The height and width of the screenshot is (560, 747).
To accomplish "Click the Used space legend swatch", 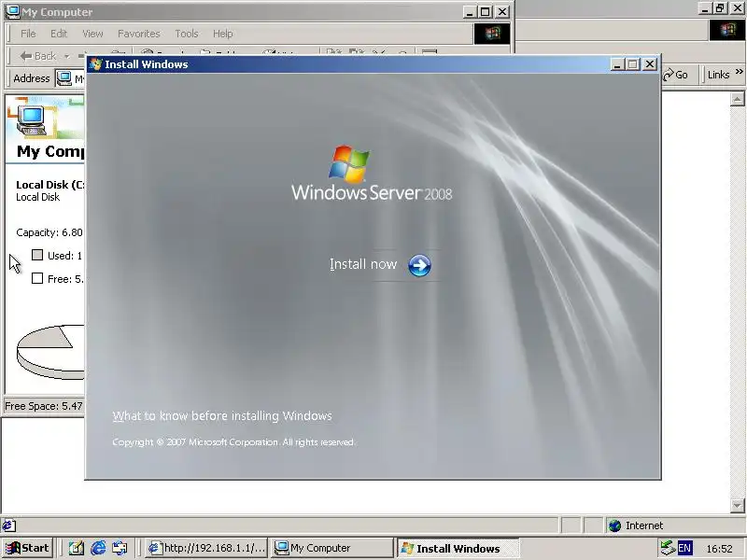I will [x=37, y=255].
